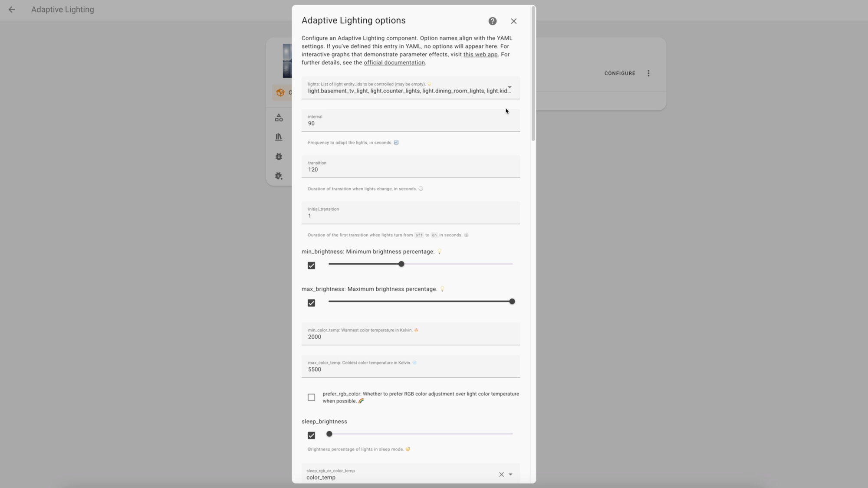This screenshot has width=868, height=488.
Task: Click the bug-with-play debug logging icon
Action: pyautogui.click(x=279, y=176)
